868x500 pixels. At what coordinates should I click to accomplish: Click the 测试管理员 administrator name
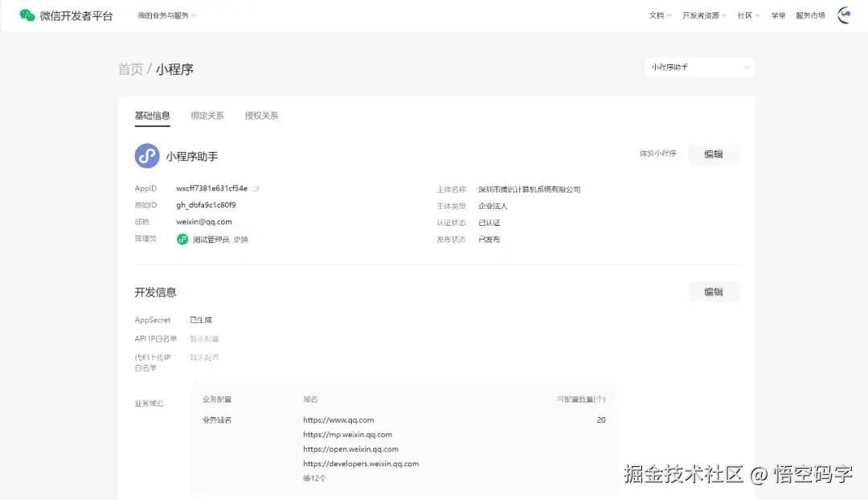pos(211,240)
